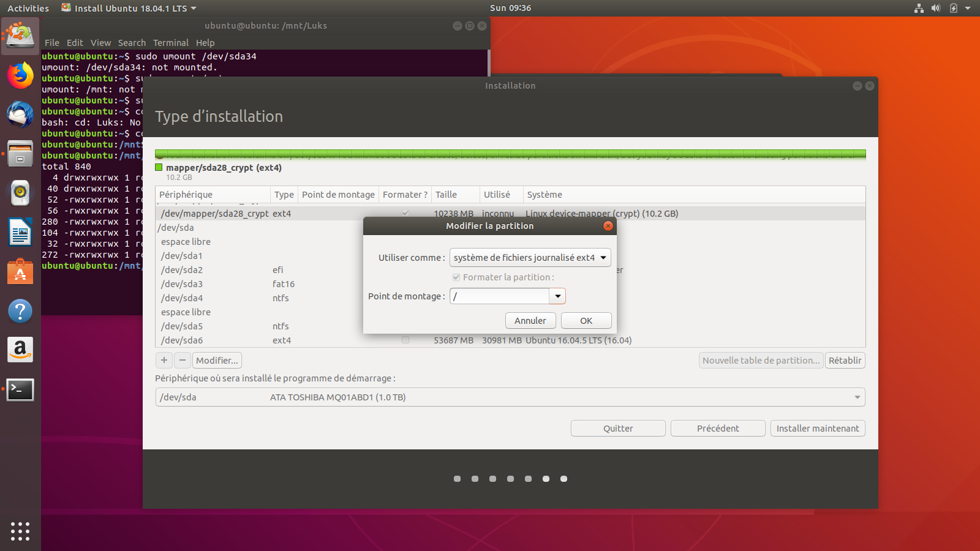Click the Annuler button
This screenshot has height=551, width=980.
[530, 321]
